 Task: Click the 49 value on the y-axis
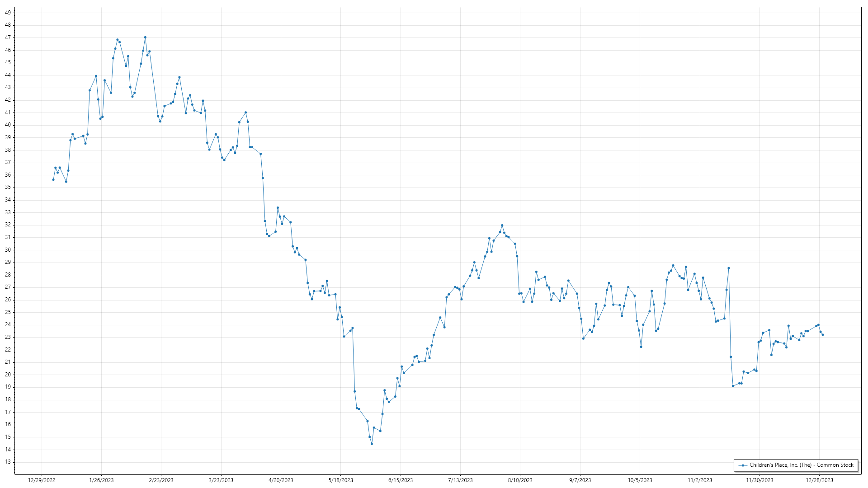(x=8, y=13)
